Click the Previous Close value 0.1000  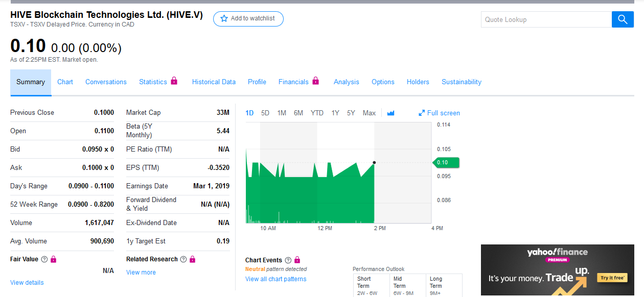(104, 112)
